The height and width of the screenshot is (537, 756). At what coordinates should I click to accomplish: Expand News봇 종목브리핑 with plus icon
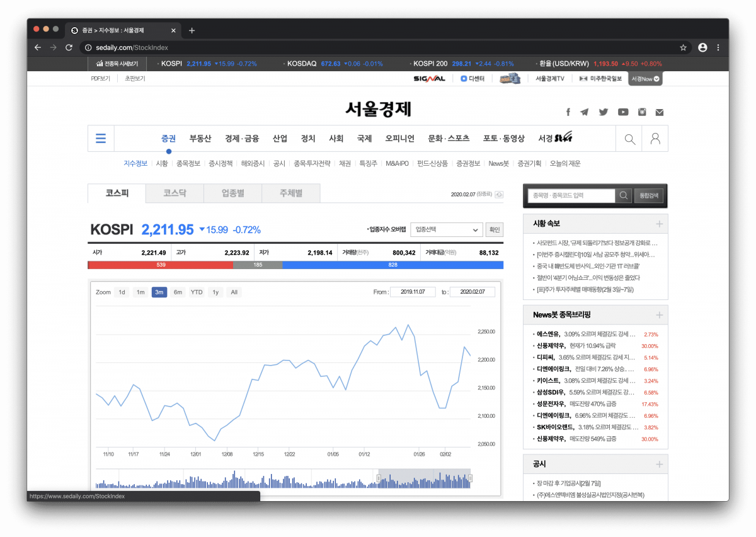pos(659,315)
